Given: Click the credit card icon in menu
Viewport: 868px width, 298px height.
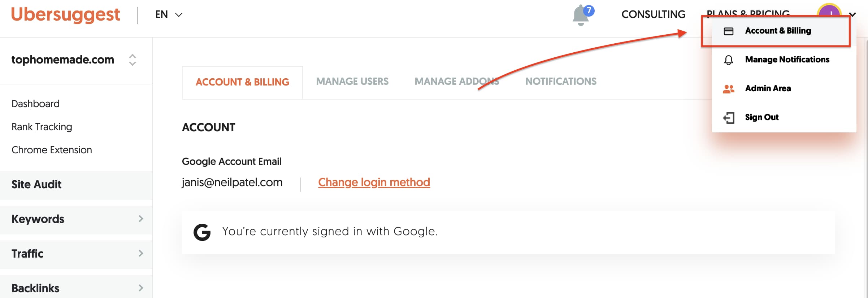Looking at the screenshot, I should pos(729,31).
